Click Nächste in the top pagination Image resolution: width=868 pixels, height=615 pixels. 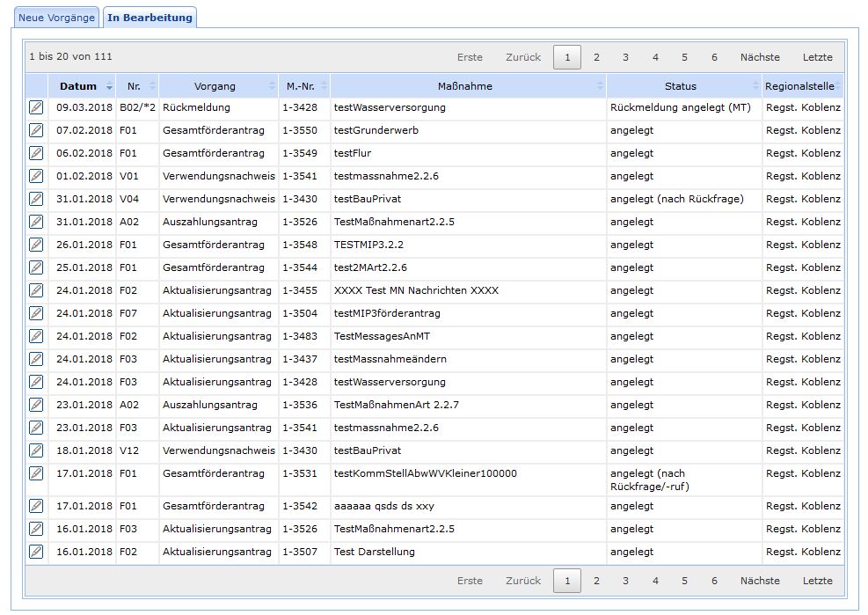click(x=760, y=57)
